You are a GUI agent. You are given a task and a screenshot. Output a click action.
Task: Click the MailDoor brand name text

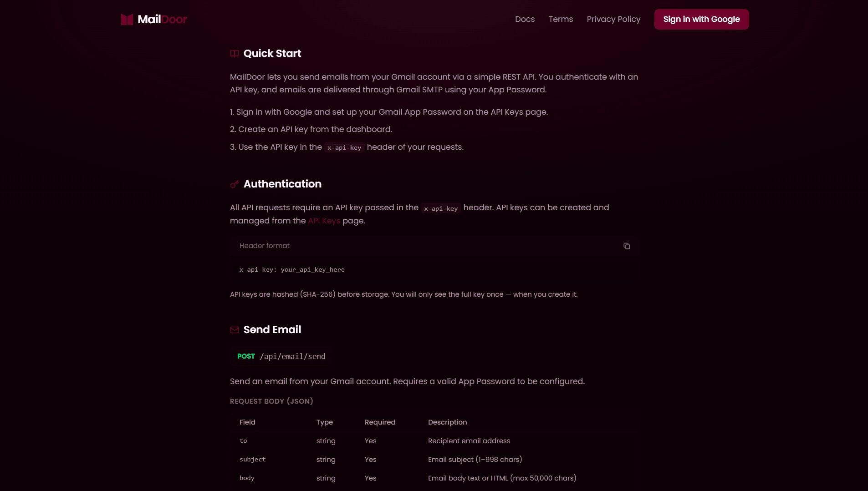pos(162,19)
